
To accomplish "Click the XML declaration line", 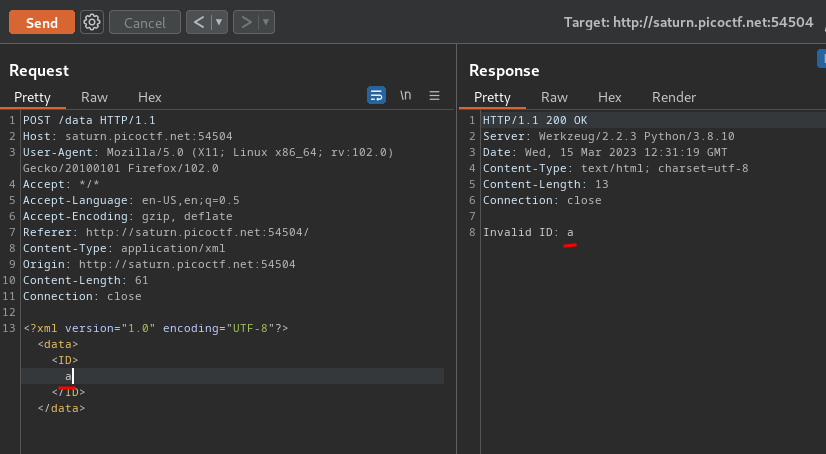I will pyautogui.click(x=156, y=328).
